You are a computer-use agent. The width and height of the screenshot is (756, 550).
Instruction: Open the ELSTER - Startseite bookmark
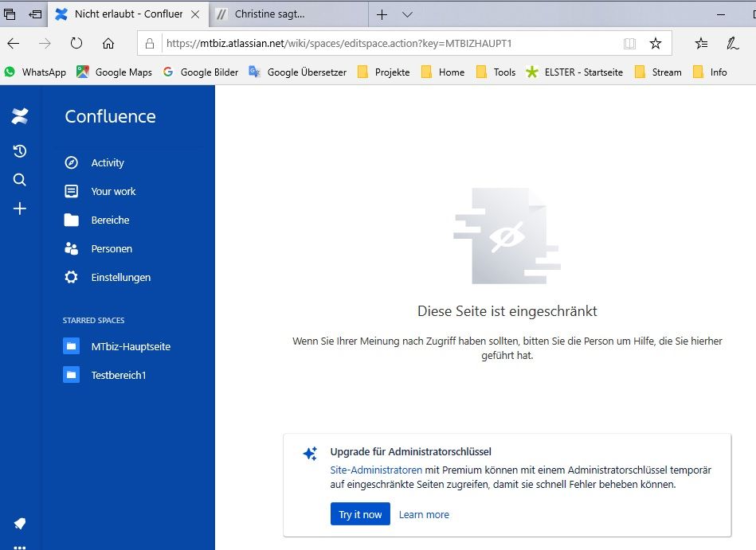[x=574, y=72]
